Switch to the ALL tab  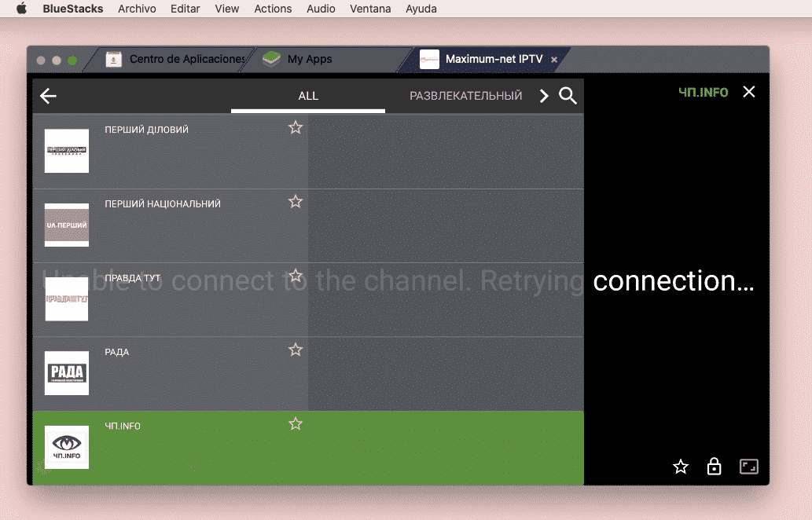point(307,95)
